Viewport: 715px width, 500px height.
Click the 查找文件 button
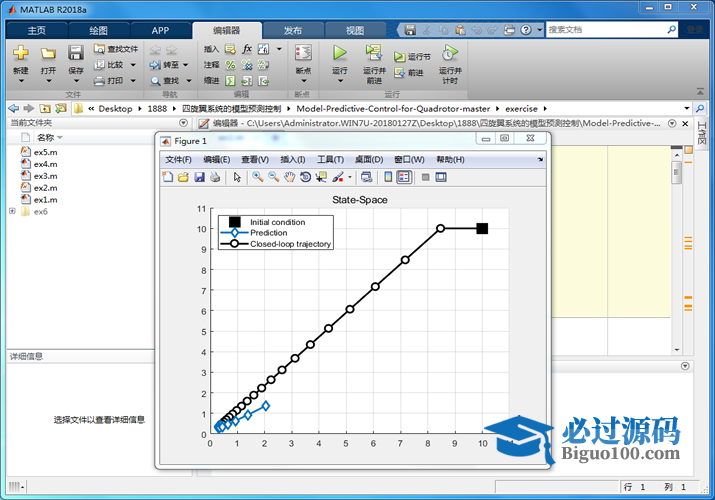pos(116,49)
